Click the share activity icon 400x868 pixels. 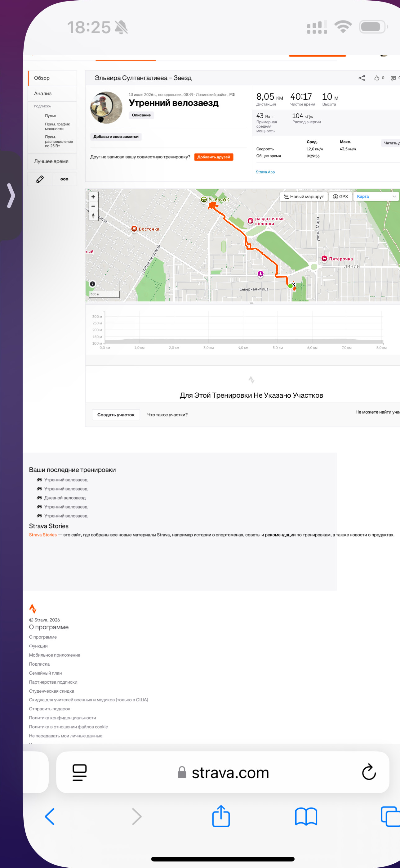click(362, 78)
